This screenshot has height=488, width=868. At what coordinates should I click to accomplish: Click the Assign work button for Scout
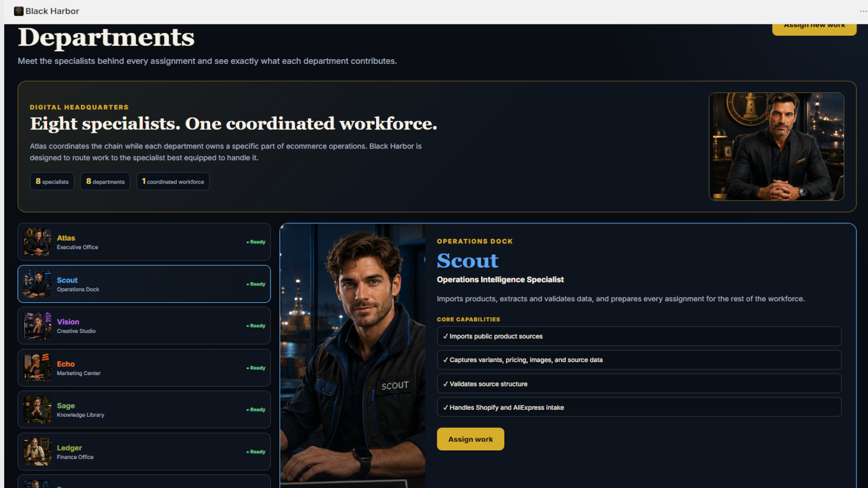pos(470,439)
